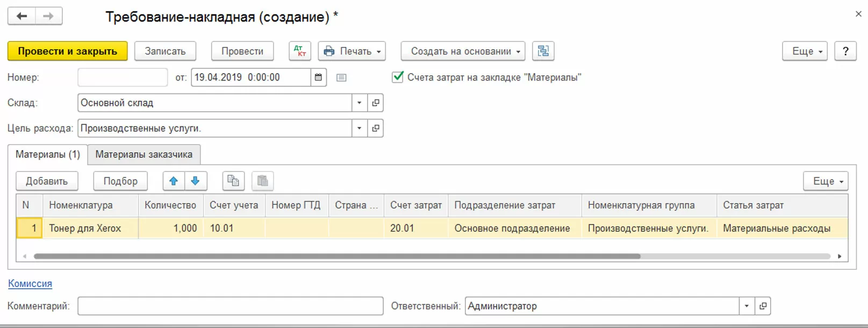Expand the Цель расхода dropdown
This screenshot has width=868, height=328.
360,129
